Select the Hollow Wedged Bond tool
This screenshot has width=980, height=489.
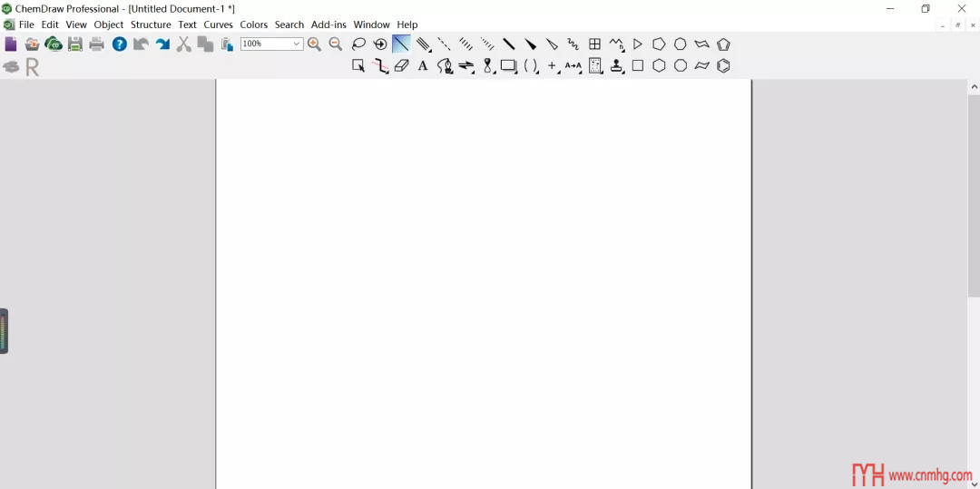tap(552, 44)
